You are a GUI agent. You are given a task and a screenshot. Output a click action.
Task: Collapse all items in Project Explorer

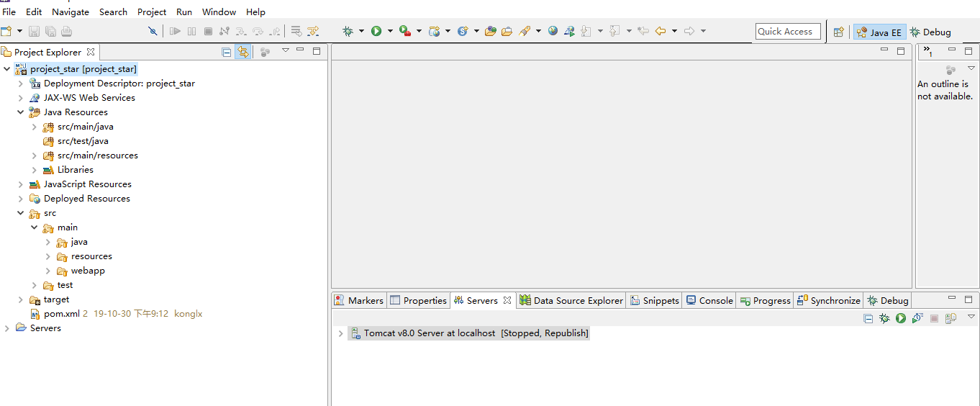[x=227, y=52]
